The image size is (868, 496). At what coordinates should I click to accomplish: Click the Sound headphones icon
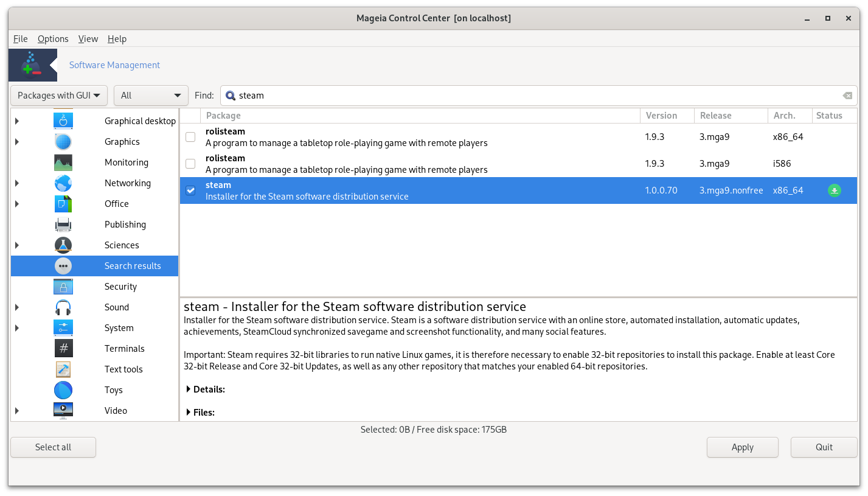[63, 307]
